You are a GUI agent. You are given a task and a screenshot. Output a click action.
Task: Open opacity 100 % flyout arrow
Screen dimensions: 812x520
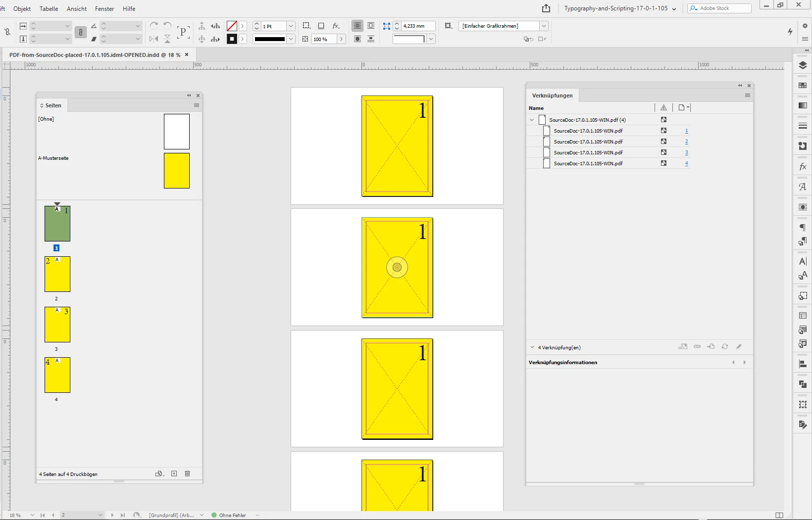point(341,39)
